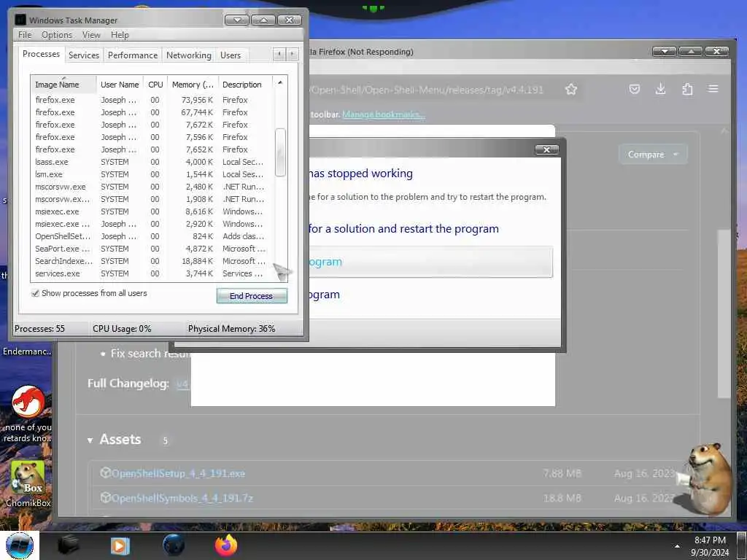The width and height of the screenshot is (747, 560).
Task: Click the Firefox address bar URL
Action: [427, 90]
